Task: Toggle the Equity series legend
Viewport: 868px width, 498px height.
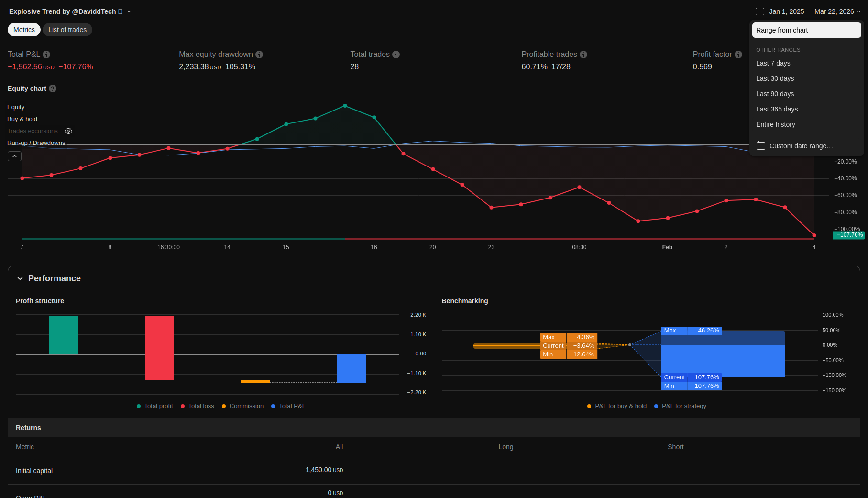Action: [x=16, y=107]
